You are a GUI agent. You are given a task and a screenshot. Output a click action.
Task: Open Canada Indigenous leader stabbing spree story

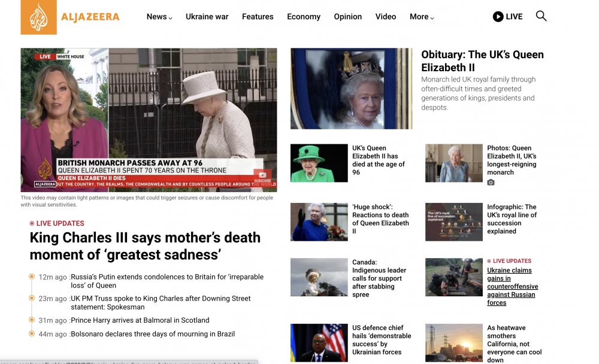pyautogui.click(x=379, y=278)
